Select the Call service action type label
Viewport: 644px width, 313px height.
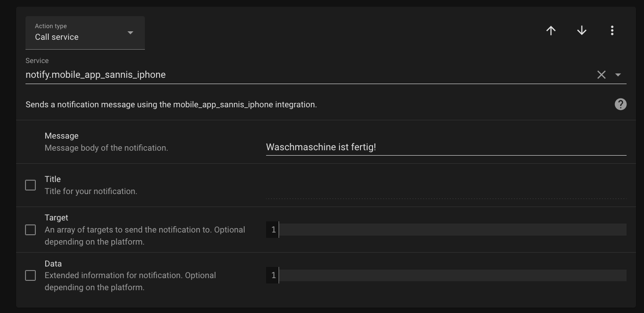56,37
